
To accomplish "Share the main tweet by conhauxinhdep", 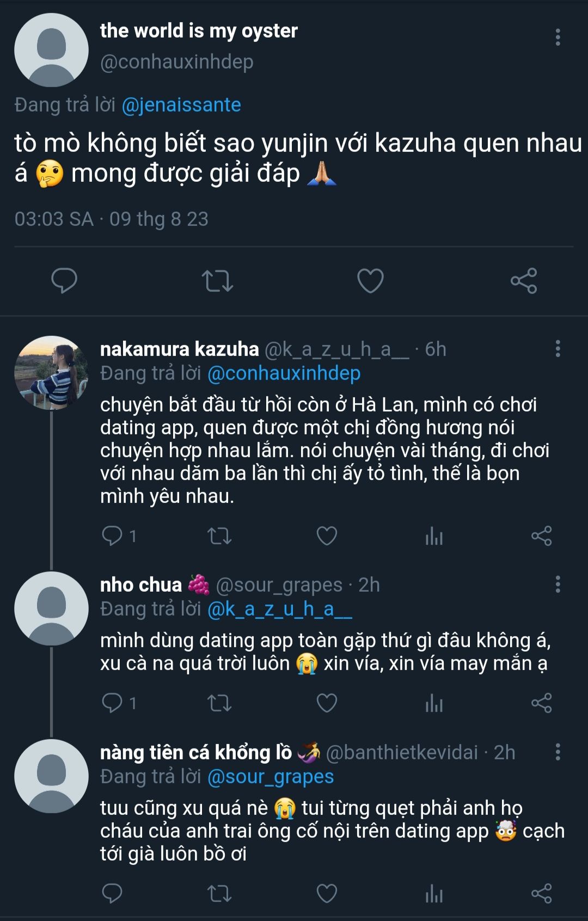I will click(x=524, y=281).
